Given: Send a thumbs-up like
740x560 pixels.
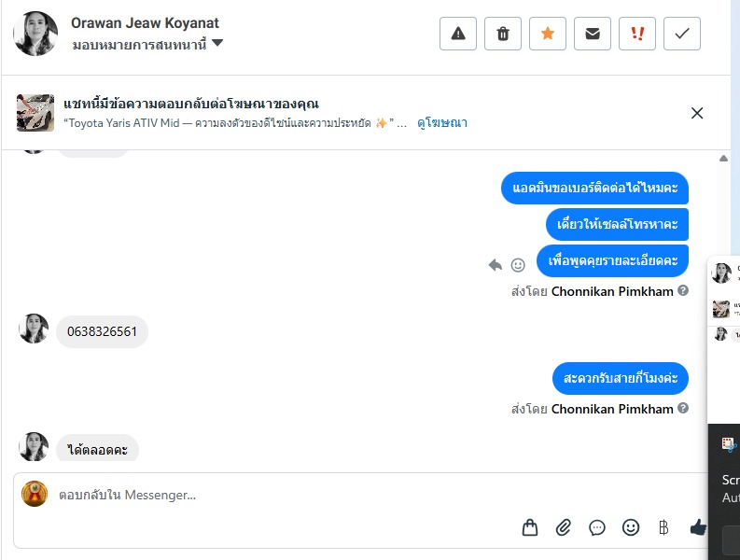Looking at the screenshot, I should tap(698, 528).
